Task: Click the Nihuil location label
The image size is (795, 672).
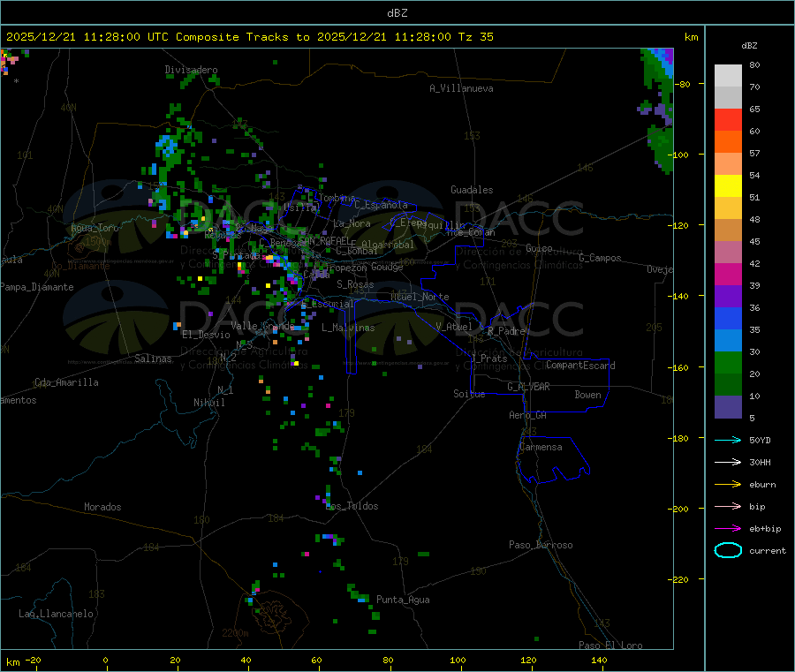Action: click(x=209, y=403)
